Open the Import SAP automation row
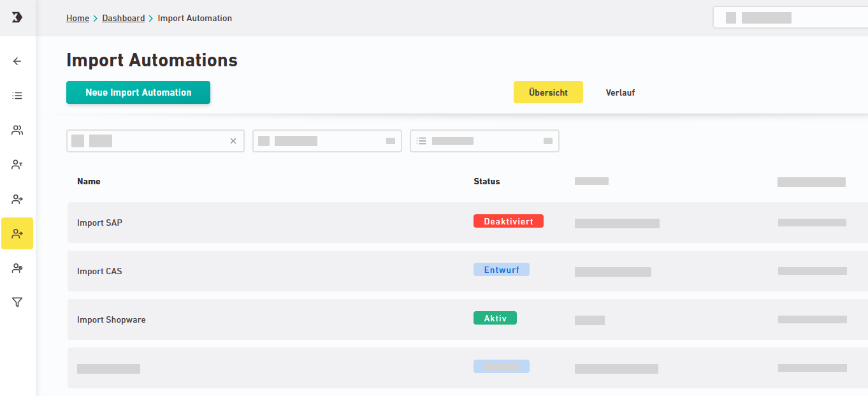 click(x=100, y=223)
